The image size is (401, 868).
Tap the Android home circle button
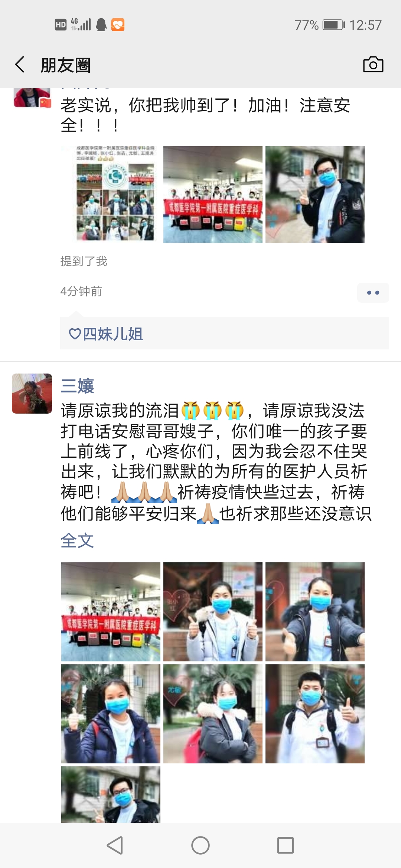point(200,845)
